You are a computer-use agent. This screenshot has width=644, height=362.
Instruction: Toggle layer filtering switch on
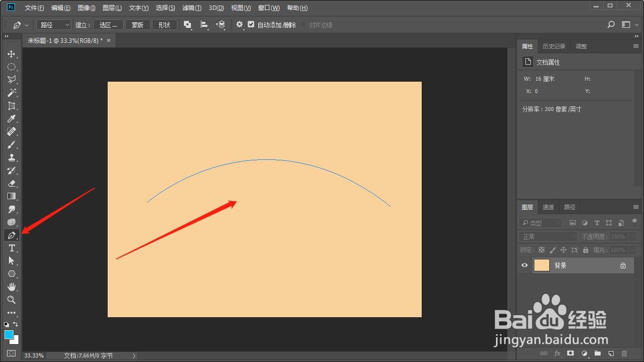(635, 222)
